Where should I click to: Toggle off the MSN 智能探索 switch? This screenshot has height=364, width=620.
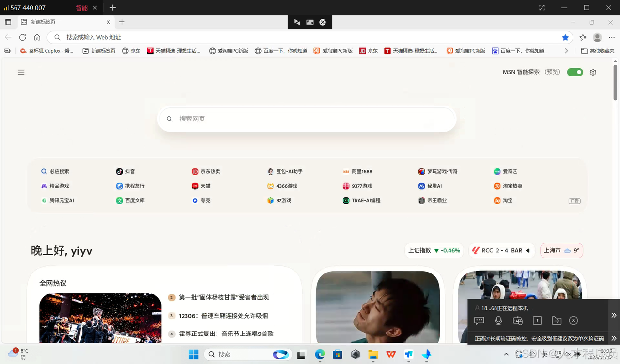click(x=574, y=72)
